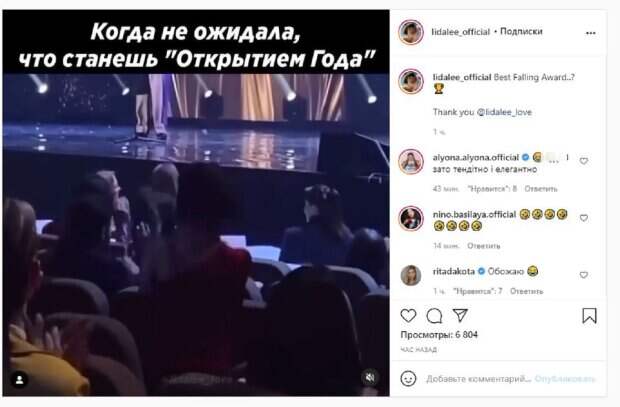Unmute the video with the speaker icon
620x407 pixels.
[x=370, y=377]
